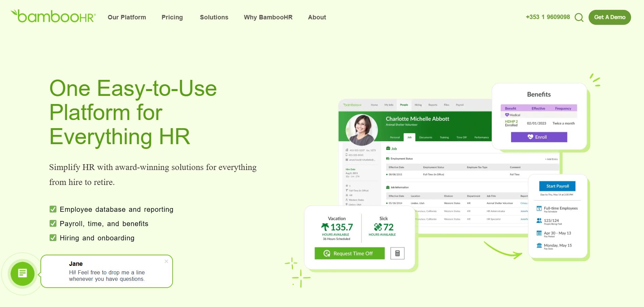Screen dimensions: 644x307
Task: Call the +353 1 9609098 phone link
Action: pos(547,17)
